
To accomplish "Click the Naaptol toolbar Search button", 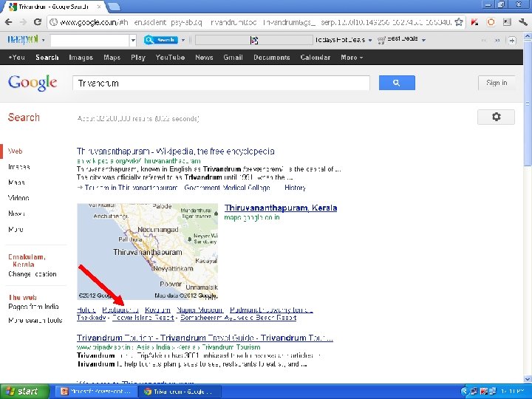I will click(160, 40).
